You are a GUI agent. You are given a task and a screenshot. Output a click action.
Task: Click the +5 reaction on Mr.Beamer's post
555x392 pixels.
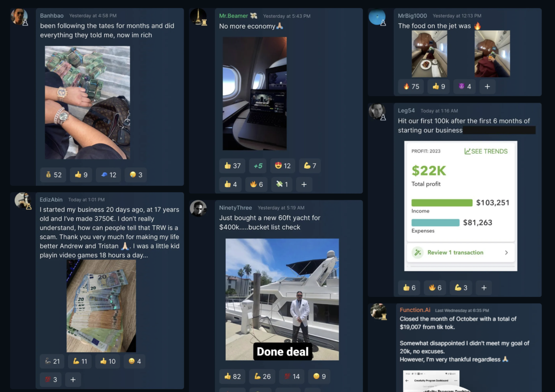tap(258, 166)
